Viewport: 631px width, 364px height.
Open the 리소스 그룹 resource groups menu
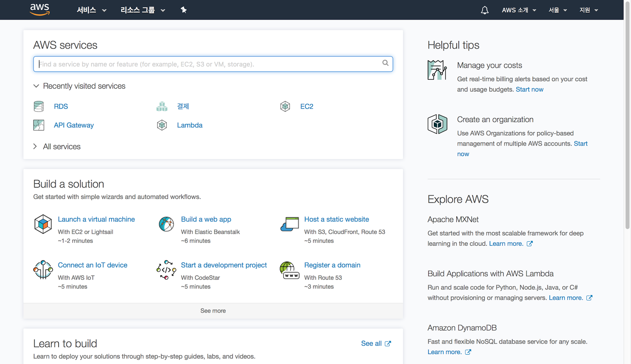tap(143, 10)
